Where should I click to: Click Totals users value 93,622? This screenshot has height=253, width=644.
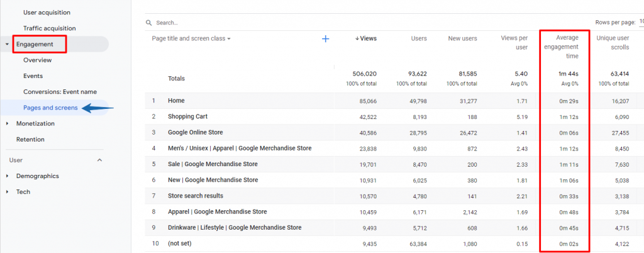coord(416,74)
